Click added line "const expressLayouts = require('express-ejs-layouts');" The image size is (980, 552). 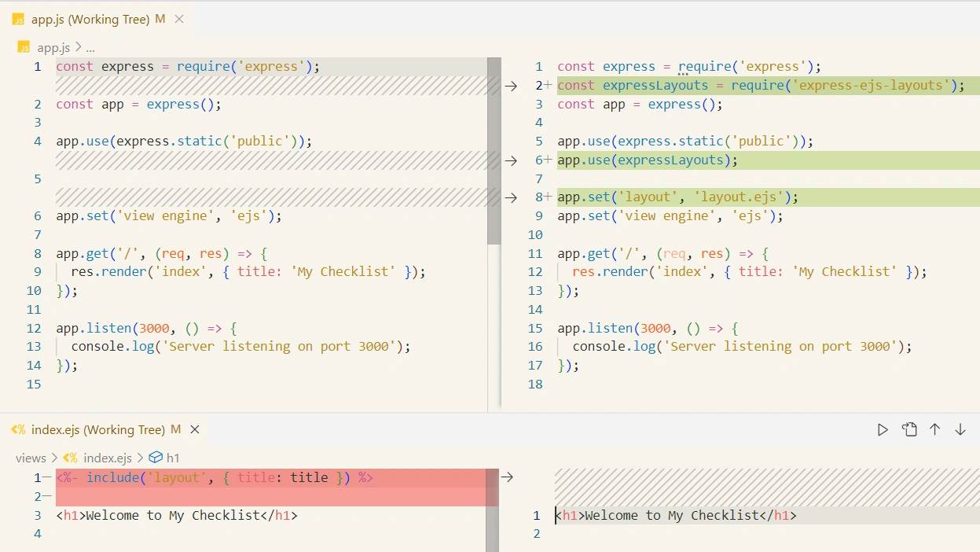(761, 86)
